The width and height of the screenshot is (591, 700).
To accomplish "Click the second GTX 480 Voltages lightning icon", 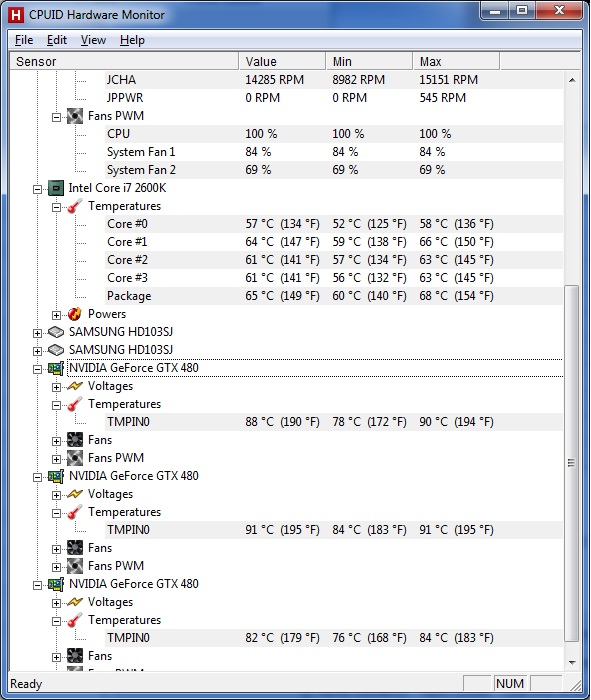I will [75, 494].
